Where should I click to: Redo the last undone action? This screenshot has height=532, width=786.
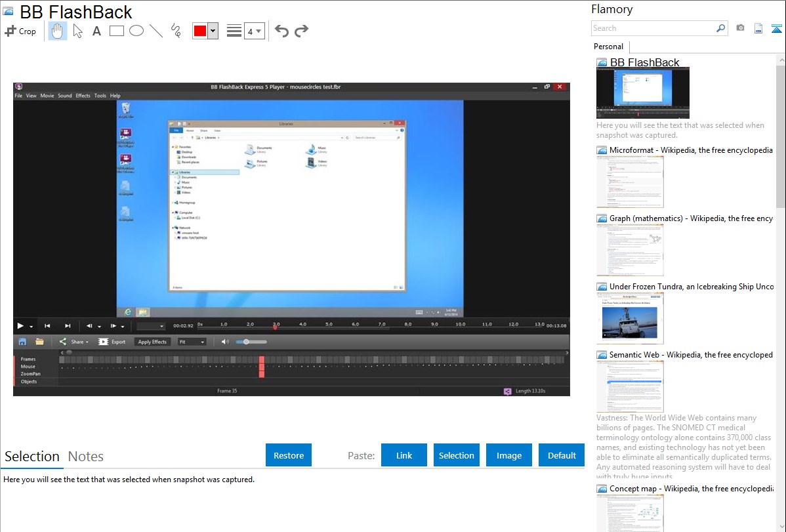(301, 31)
